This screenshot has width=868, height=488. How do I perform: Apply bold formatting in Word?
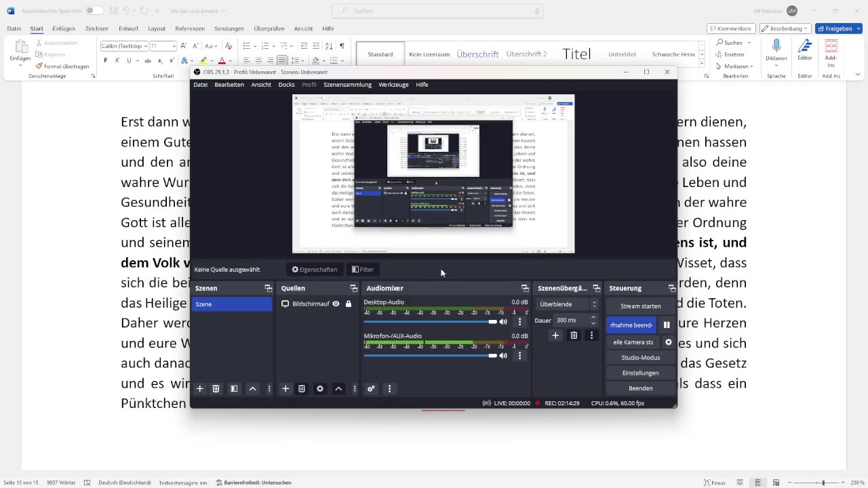pos(105,60)
